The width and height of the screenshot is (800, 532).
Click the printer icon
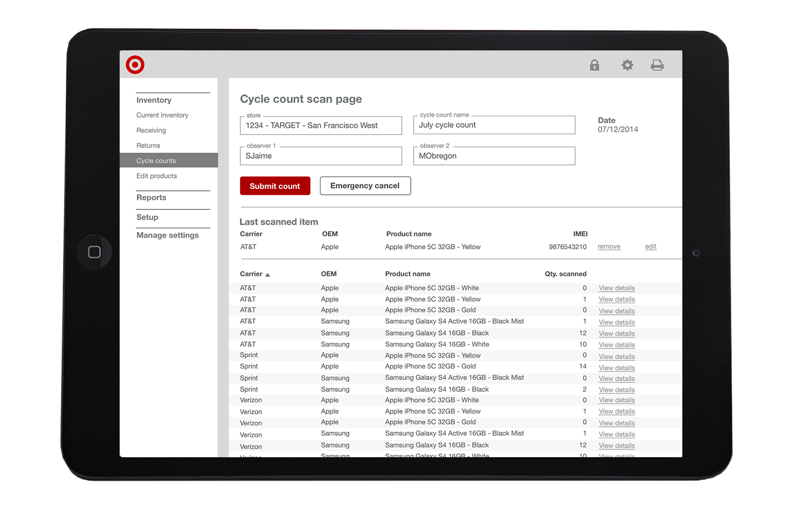(x=657, y=65)
